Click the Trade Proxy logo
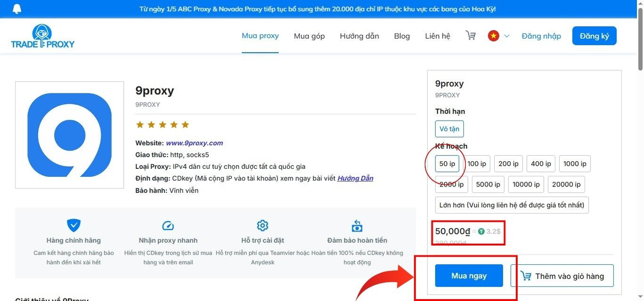Viewport: 644px width, 301px height. tap(43, 37)
